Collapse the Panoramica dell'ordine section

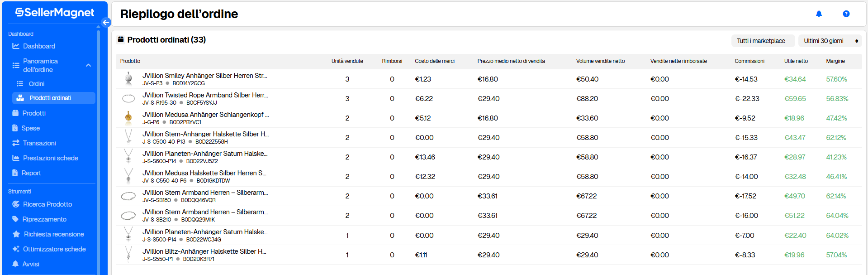(x=88, y=65)
